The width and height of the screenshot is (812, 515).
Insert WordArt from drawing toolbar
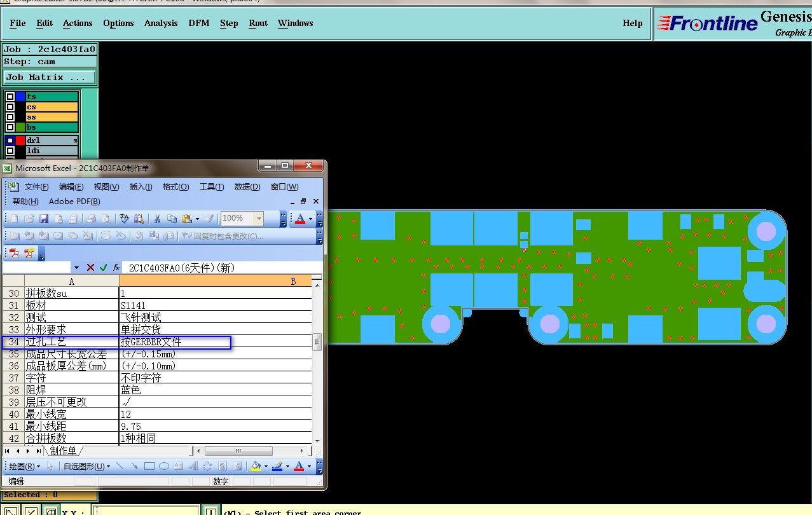point(193,466)
